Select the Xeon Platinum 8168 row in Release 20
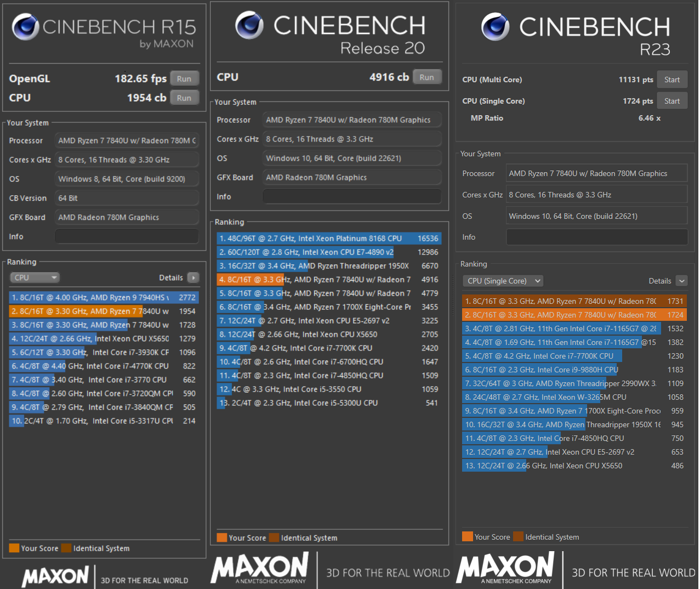Viewport: 700px width, 589px height. (x=329, y=238)
